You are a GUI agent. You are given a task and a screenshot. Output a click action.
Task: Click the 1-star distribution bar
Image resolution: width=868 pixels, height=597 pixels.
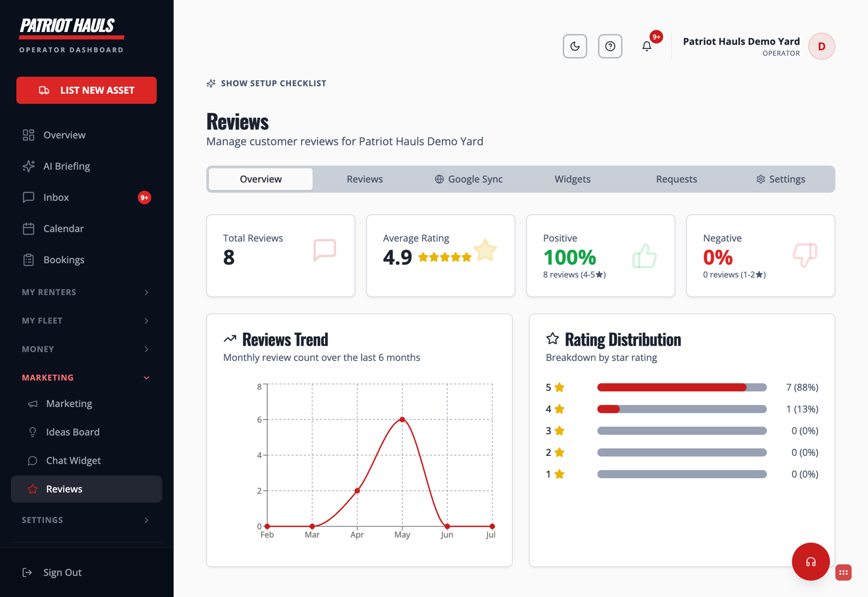pyautogui.click(x=682, y=474)
